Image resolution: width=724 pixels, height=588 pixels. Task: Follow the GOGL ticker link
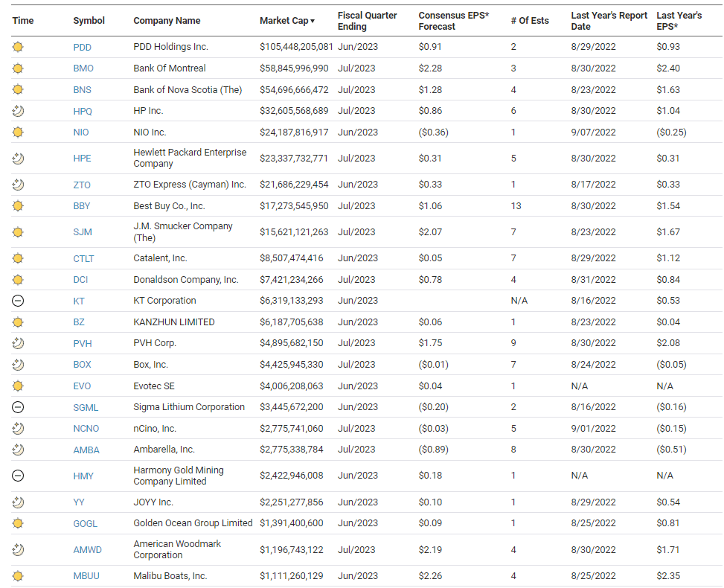[85, 523]
